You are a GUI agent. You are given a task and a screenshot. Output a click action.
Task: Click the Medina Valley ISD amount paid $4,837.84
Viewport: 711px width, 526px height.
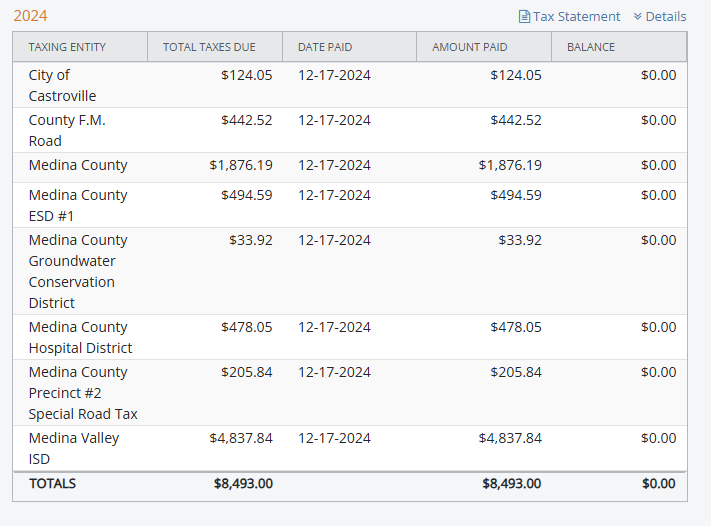[x=509, y=438]
